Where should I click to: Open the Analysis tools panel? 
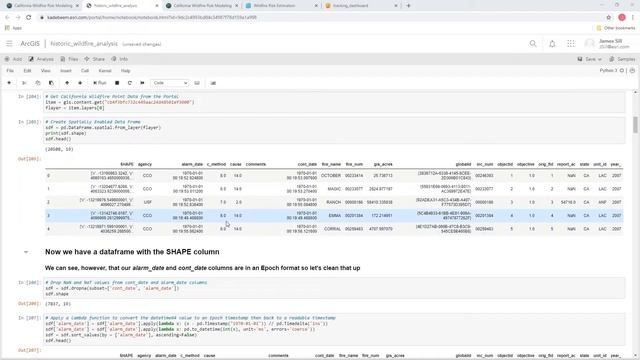[x=41, y=59]
